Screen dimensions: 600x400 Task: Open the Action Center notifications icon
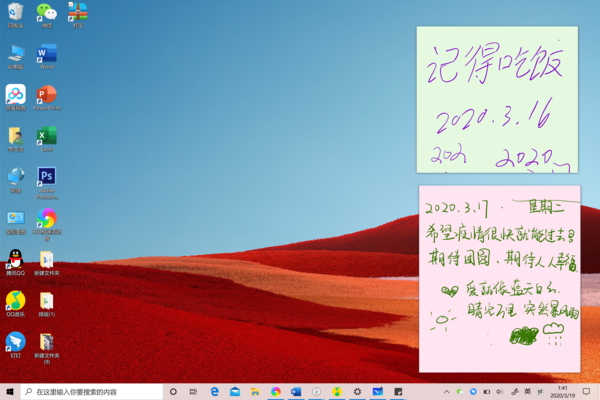pyautogui.click(x=586, y=392)
